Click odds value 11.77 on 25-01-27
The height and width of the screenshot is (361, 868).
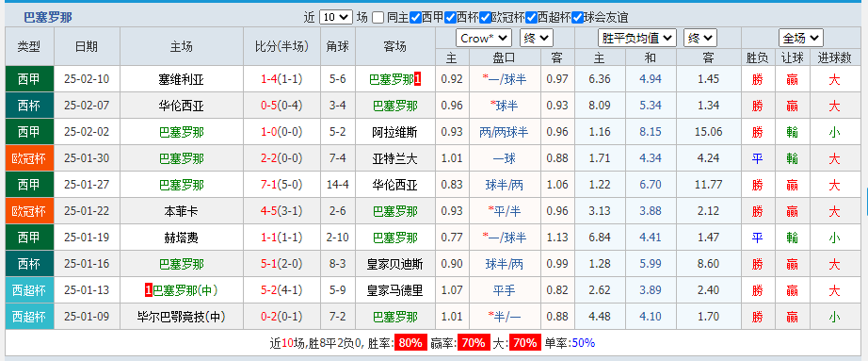(x=709, y=185)
